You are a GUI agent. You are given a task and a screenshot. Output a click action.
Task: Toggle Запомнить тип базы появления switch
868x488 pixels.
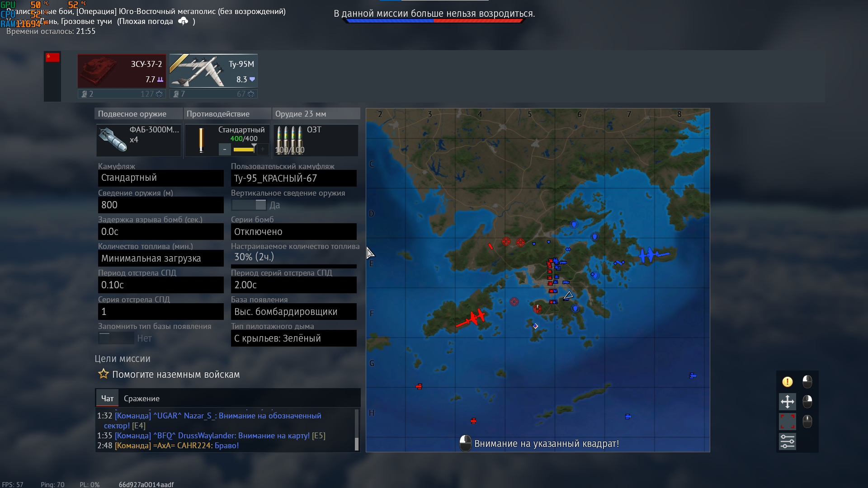[116, 338]
